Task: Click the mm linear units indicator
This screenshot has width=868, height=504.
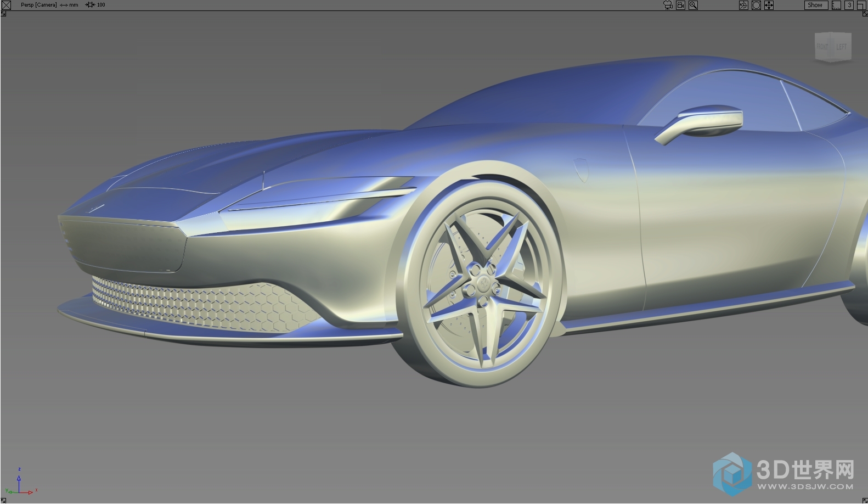Action: 69,5
